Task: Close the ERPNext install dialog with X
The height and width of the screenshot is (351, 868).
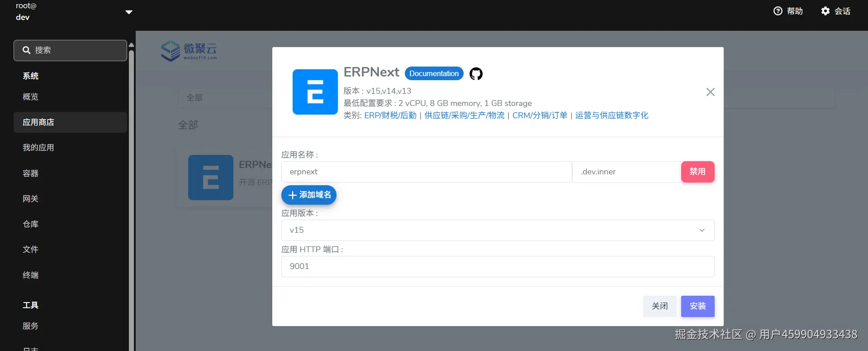Action: [x=711, y=92]
